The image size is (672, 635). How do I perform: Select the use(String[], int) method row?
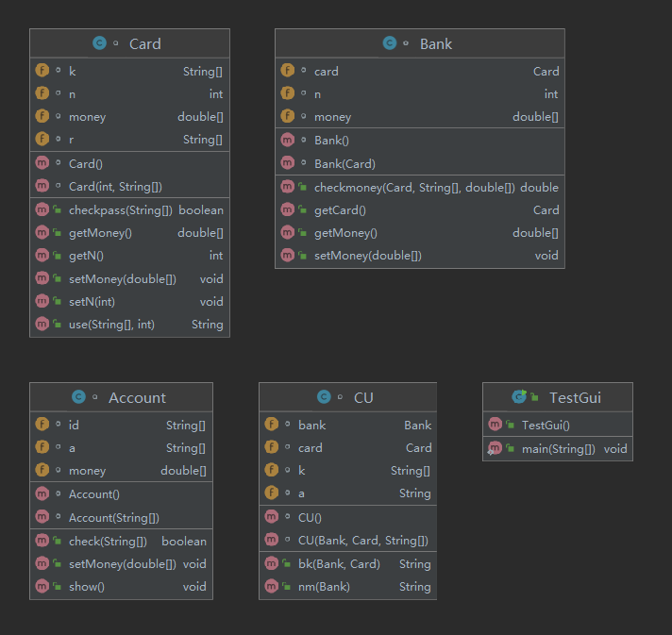click(130, 325)
